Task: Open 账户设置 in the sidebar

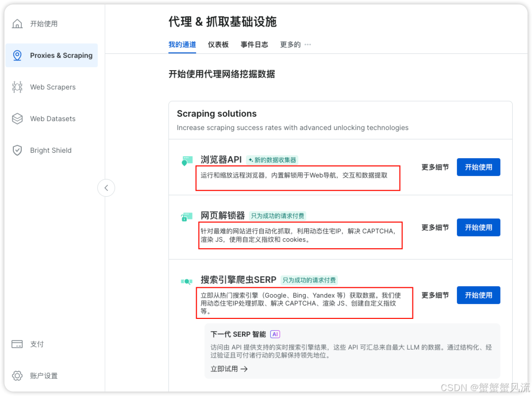Action: coord(51,376)
